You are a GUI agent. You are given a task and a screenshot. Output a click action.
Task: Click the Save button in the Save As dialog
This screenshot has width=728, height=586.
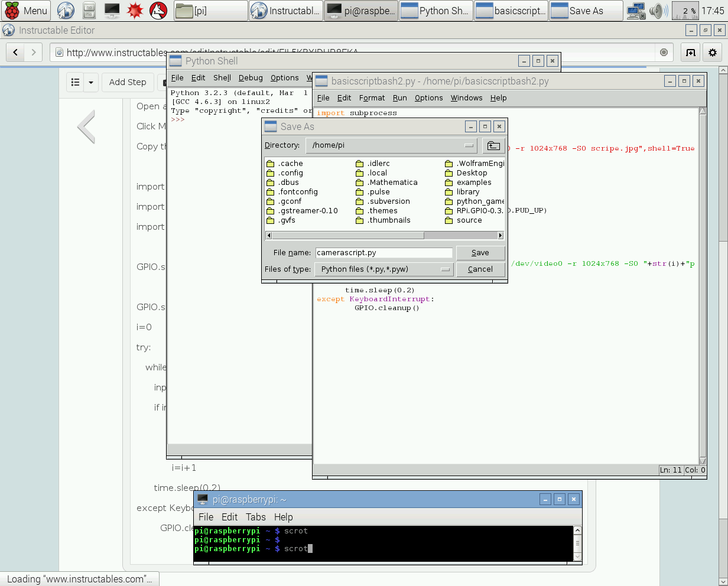[x=480, y=252]
